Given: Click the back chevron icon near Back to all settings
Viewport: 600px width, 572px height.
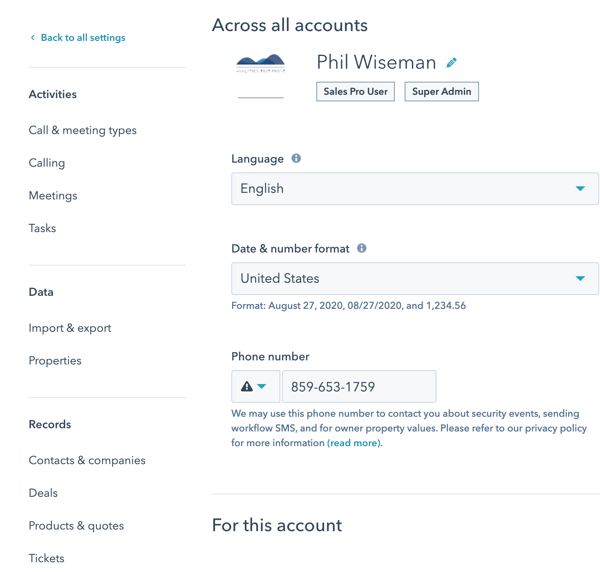Looking at the screenshot, I should (33, 37).
